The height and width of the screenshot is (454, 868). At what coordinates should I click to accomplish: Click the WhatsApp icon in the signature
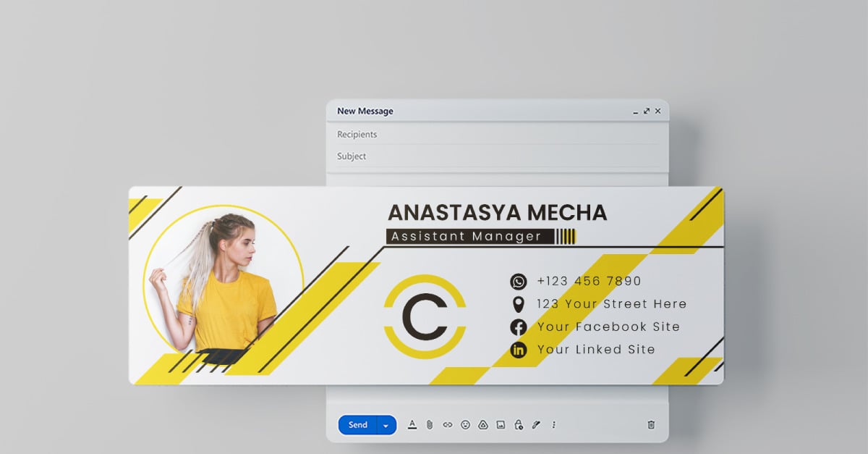[x=518, y=281]
